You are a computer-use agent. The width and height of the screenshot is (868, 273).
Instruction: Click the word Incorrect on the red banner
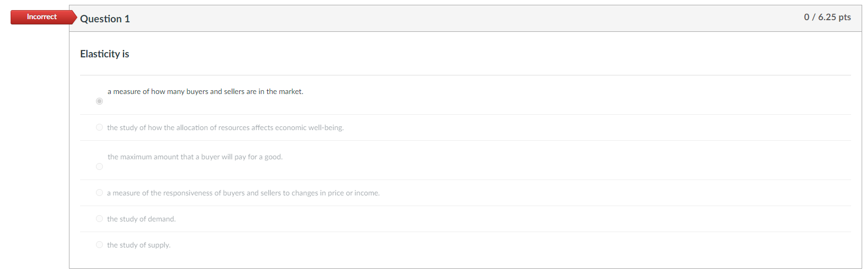click(42, 17)
